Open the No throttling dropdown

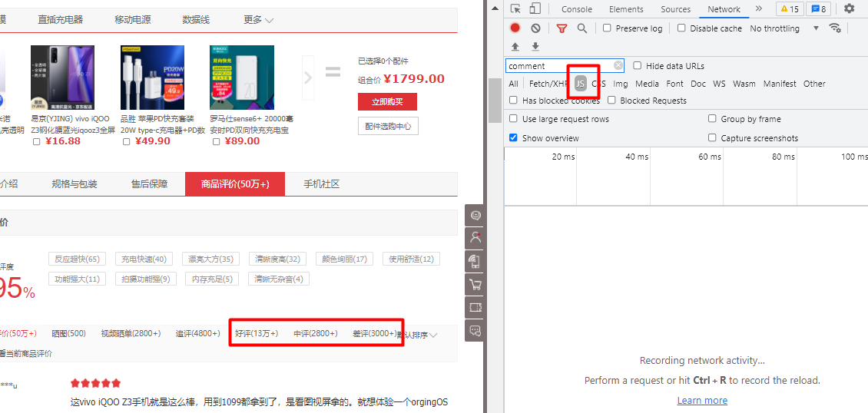click(784, 28)
